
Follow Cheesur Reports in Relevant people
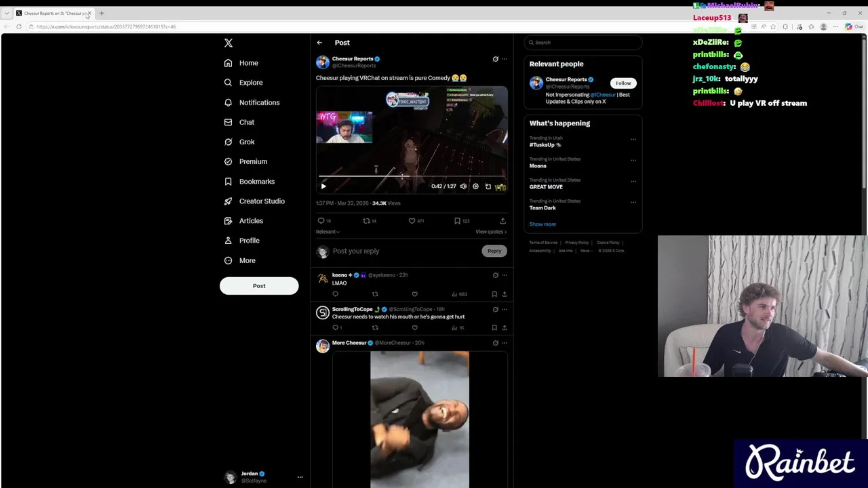pos(623,83)
